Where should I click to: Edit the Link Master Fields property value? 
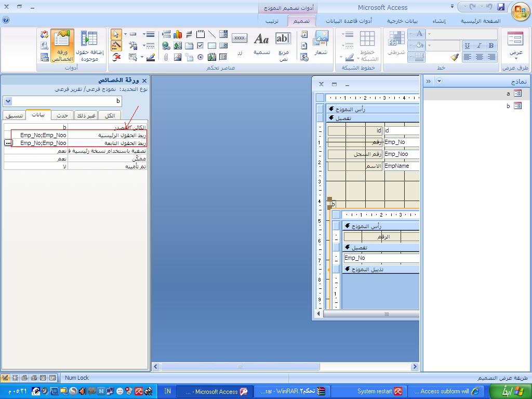36,135
